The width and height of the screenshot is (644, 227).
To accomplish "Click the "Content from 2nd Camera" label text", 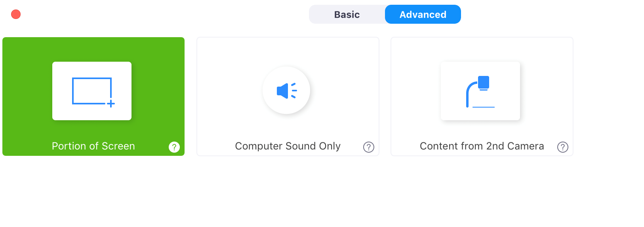I will click(482, 146).
